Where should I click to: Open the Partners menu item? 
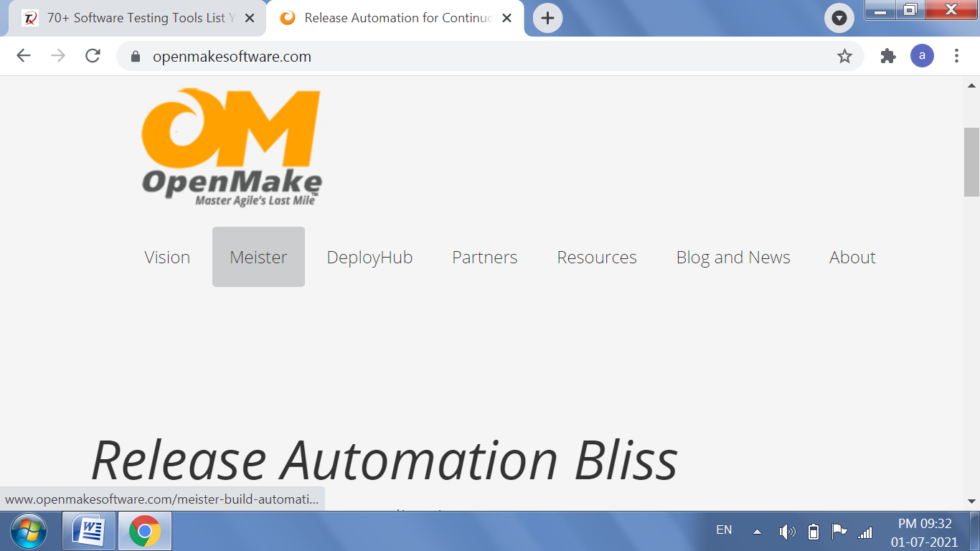click(484, 257)
